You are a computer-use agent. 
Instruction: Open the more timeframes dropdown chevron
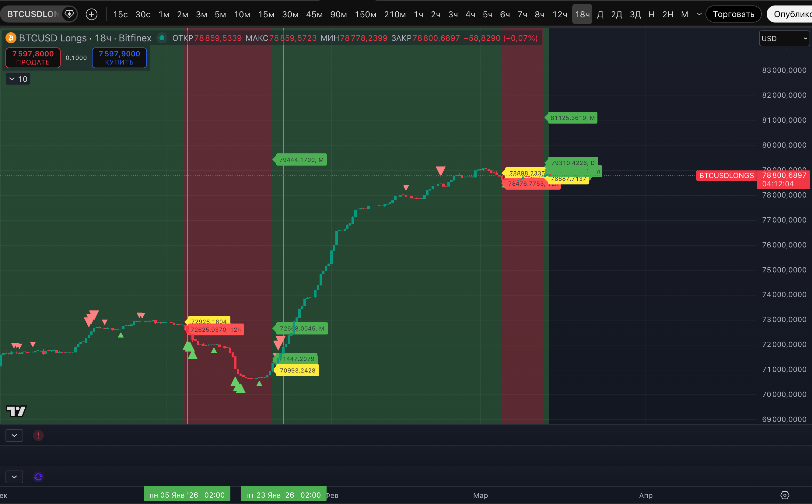click(x=699, y=14)
